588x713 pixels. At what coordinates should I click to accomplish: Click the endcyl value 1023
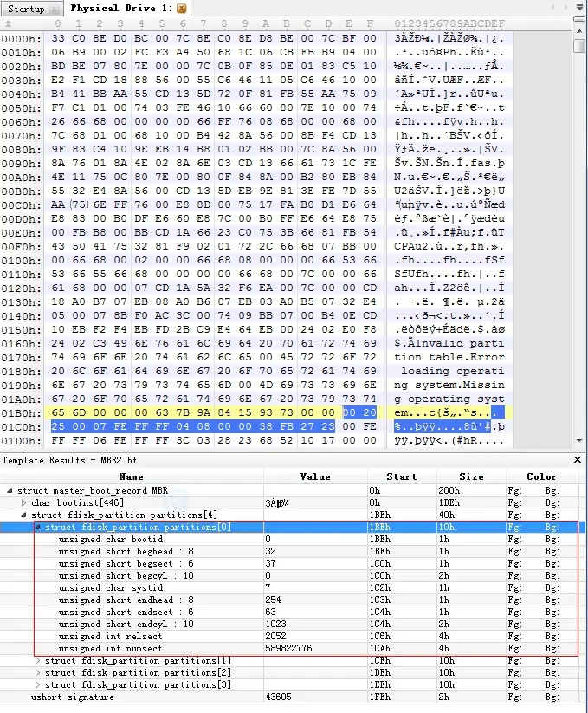coord(275,625)
